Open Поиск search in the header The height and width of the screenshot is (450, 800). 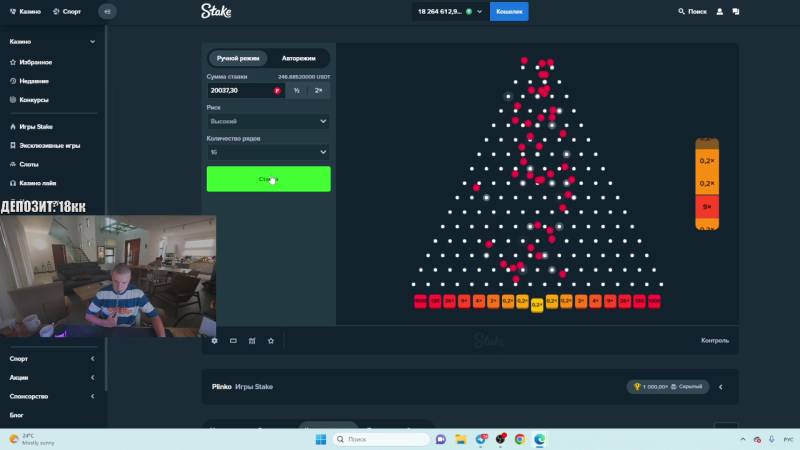[692, 11]
